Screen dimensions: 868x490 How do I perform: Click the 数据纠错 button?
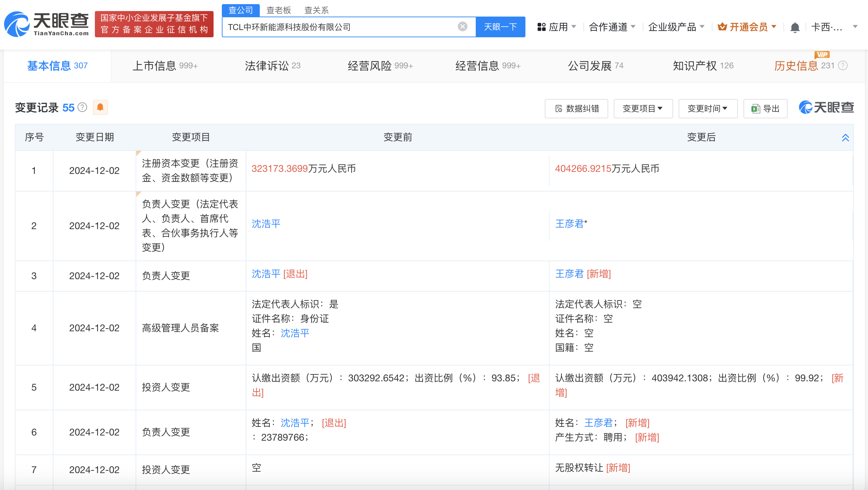[576, 109]
